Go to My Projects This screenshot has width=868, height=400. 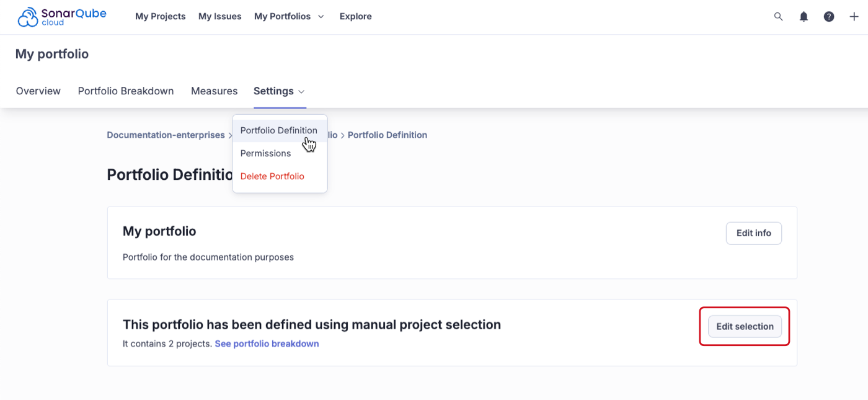pos(160,17)
